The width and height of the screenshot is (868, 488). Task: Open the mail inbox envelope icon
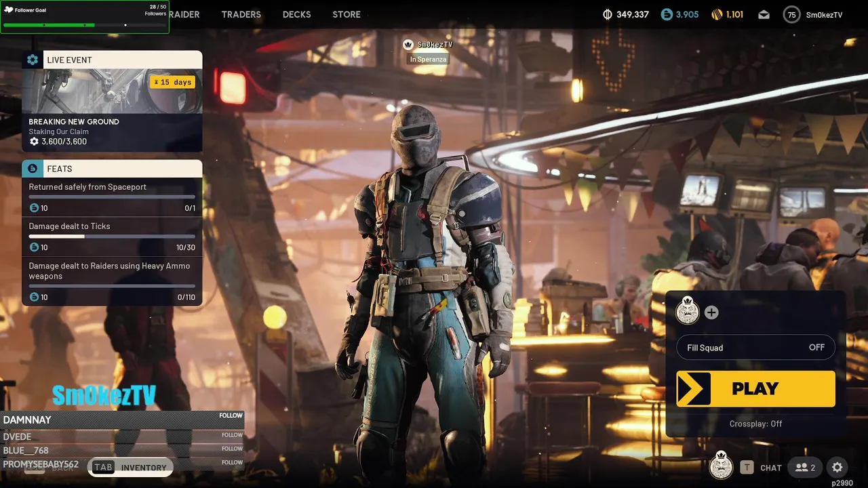(x=764, y=14)
